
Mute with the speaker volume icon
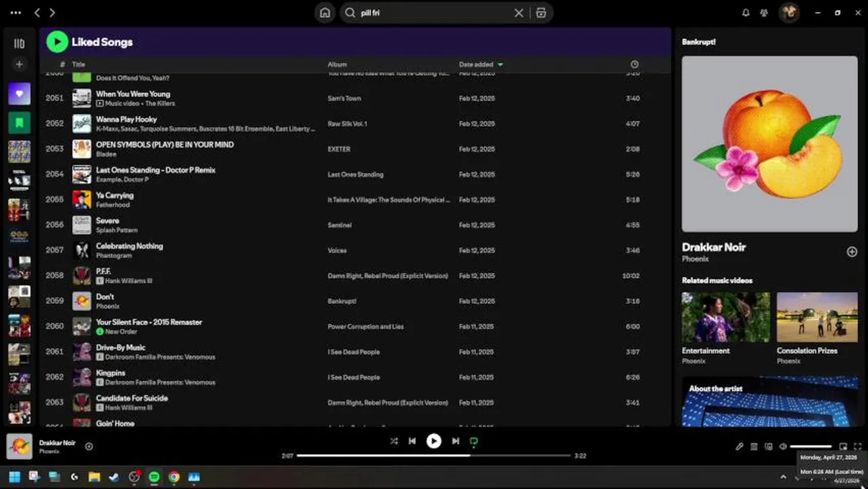click(783, 446)
